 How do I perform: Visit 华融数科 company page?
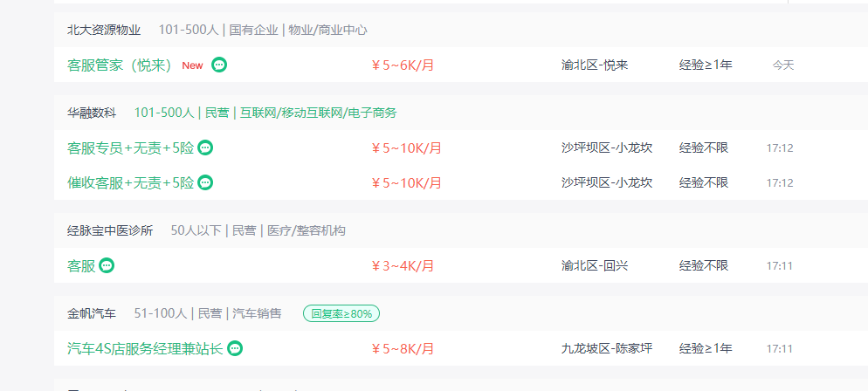[92, 113]
